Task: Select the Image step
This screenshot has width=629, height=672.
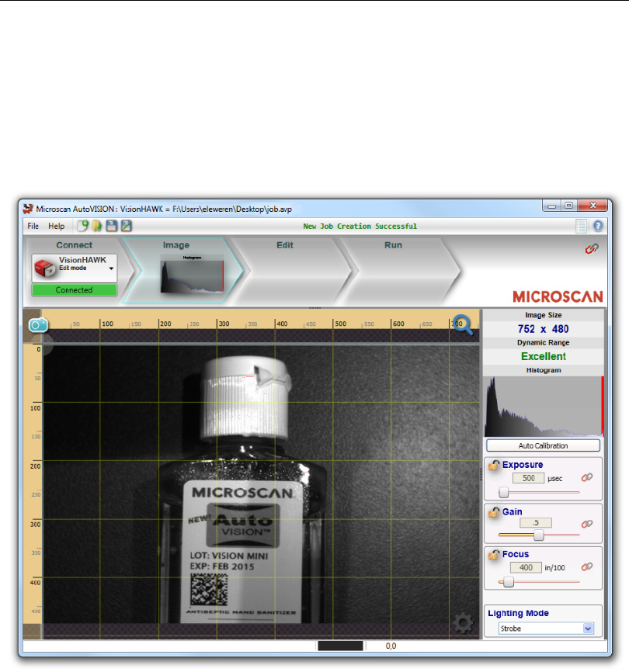Action: pos(175,245)
